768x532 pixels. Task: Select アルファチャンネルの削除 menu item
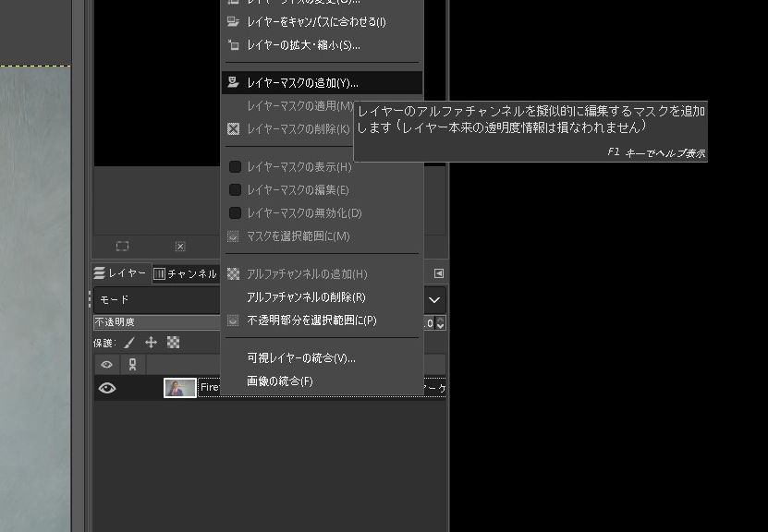pyautogui.click(x=306, y=297)
